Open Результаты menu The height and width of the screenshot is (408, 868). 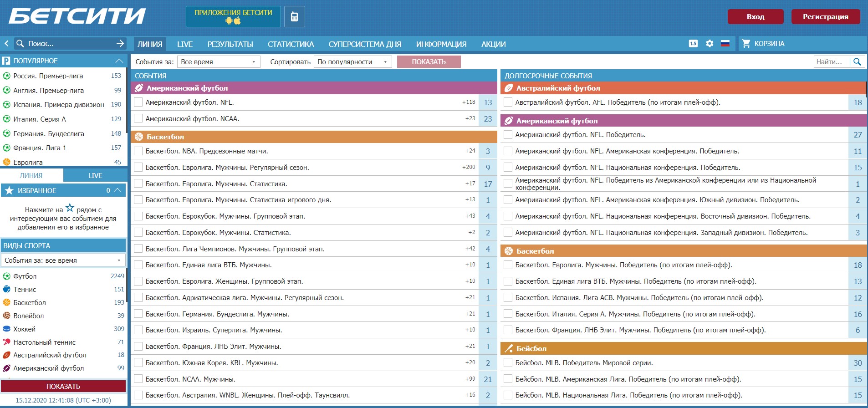[230, 44]
